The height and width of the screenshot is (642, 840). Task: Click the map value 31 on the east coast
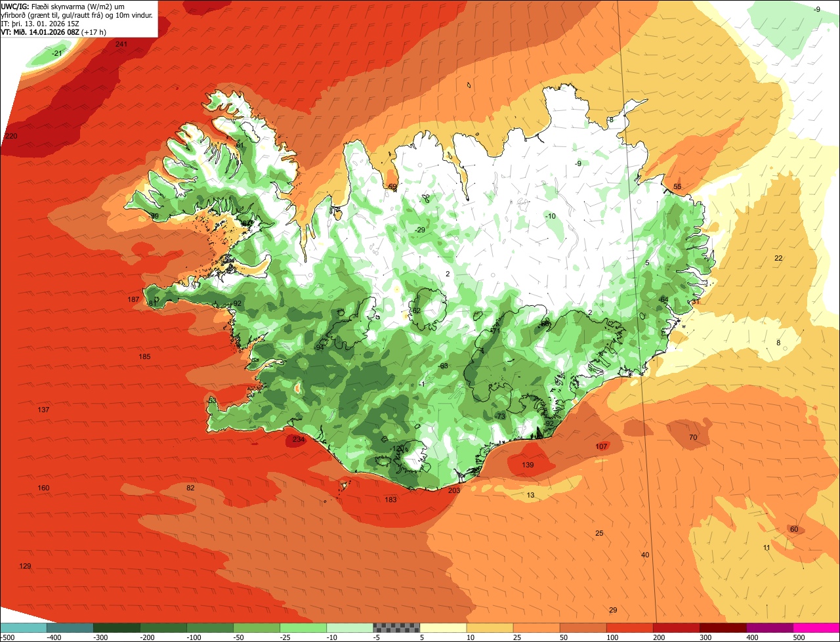click(696, 301)
